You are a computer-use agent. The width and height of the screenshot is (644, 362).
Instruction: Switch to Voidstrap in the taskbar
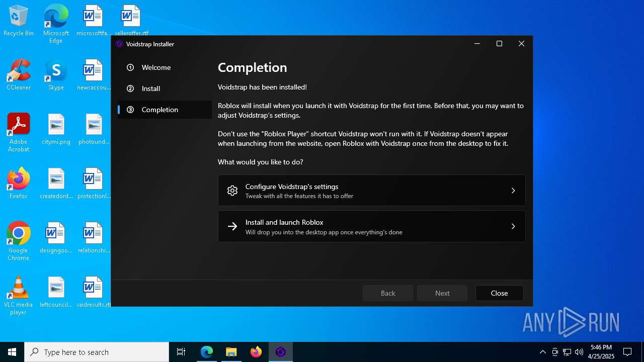pyautogui.click(x=281, y=352)
